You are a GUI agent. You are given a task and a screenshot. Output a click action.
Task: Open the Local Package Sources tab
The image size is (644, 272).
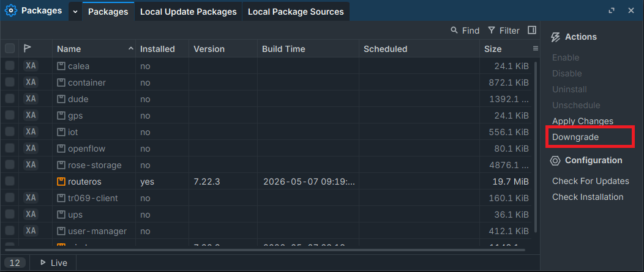296,12
